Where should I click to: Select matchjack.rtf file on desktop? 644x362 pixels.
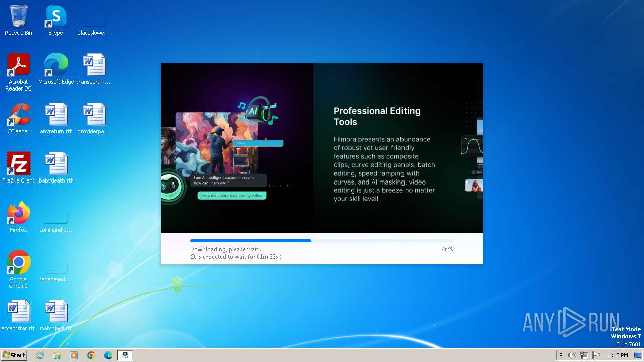56,316
